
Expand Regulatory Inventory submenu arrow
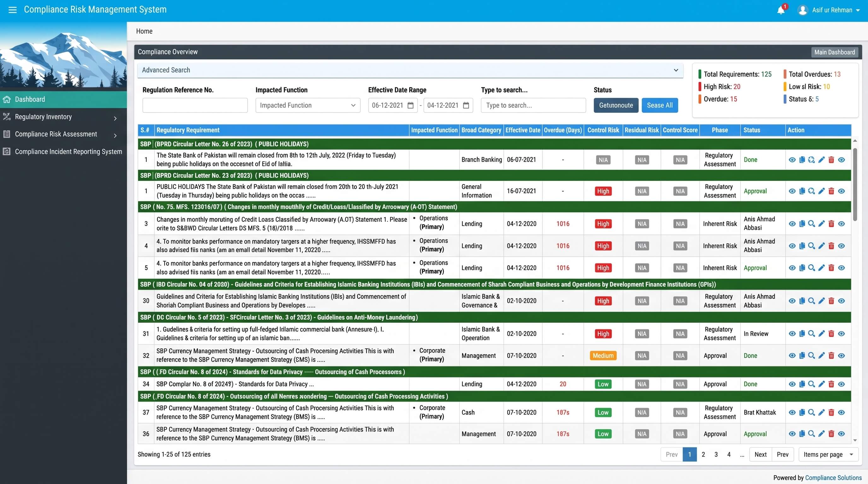(115, 118)
